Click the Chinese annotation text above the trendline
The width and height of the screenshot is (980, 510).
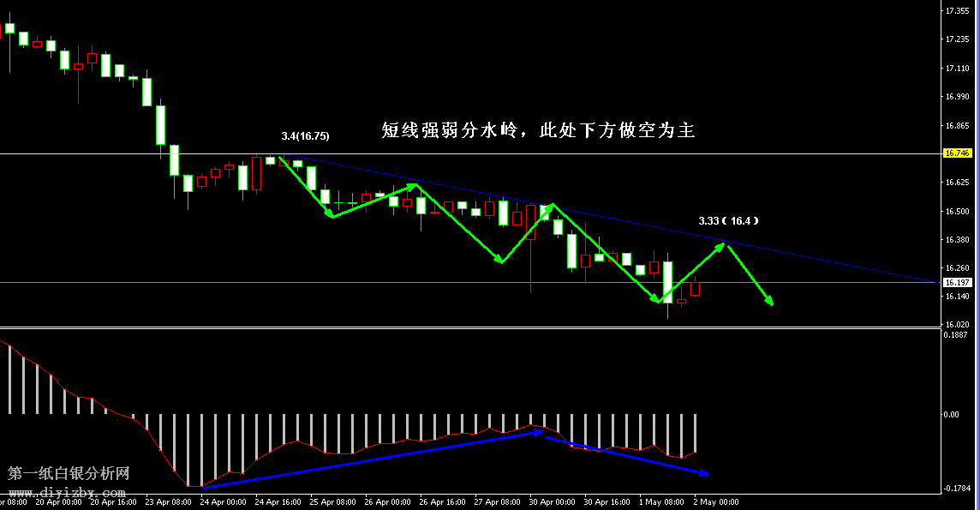[537, 130]
